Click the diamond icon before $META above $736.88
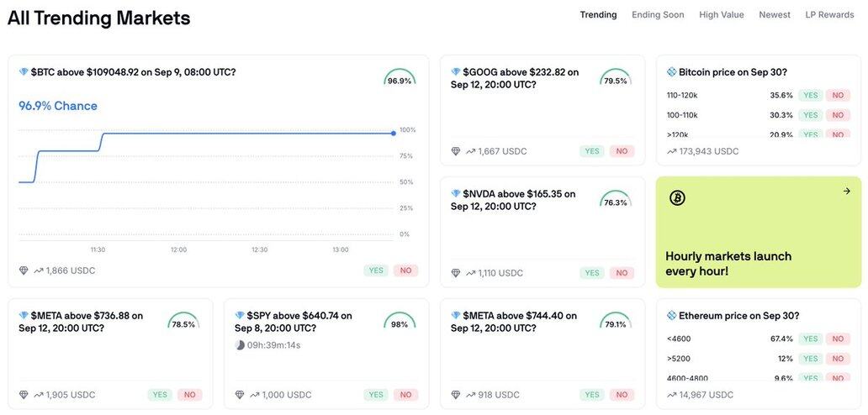This screenshot has width=868, height=415. coord(24,316)
